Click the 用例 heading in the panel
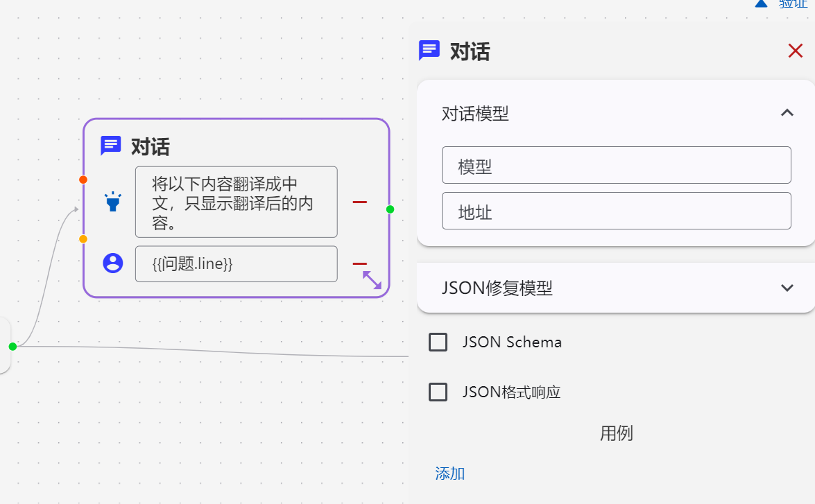Screen dimensions: 815x504 (x=617, y=433)
